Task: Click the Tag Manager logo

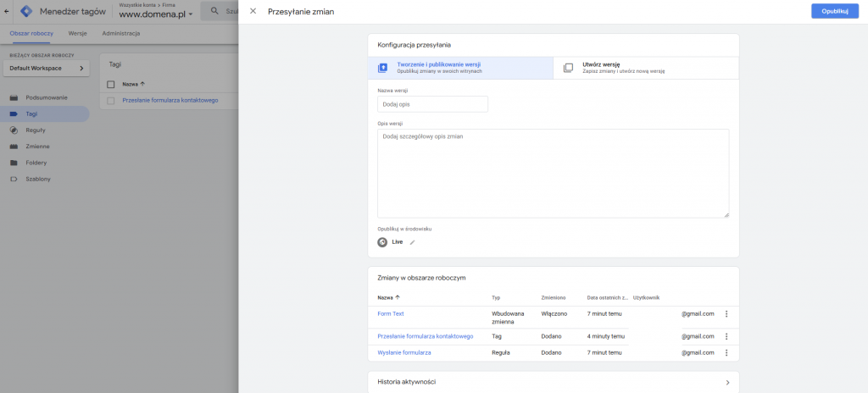Action: (26, 11)
